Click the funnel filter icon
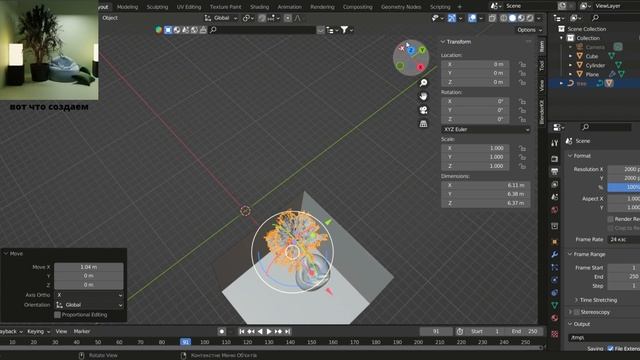640x360 pixels. tap(344, 30)
